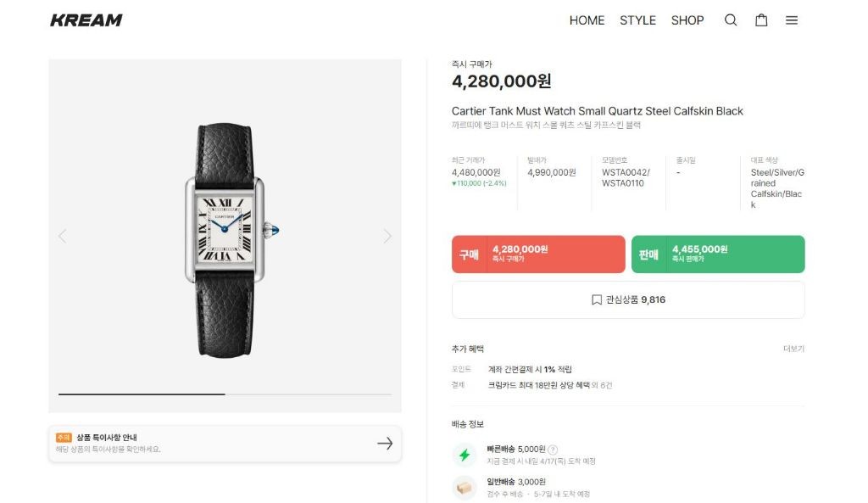The width and height of the screenshot is (868, 503).
Task: Go to the HOME menu
Action: tap(587, 20)
